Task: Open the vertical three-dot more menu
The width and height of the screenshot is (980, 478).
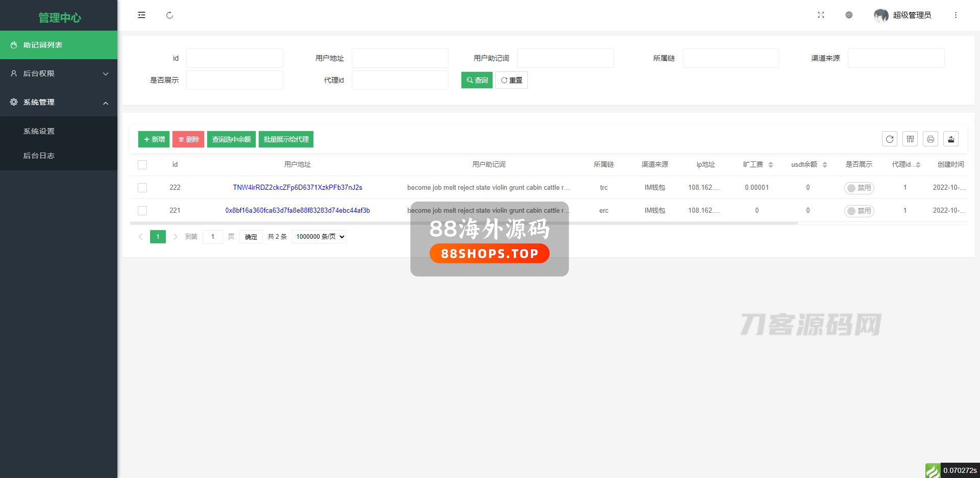Action: (955, 15)
